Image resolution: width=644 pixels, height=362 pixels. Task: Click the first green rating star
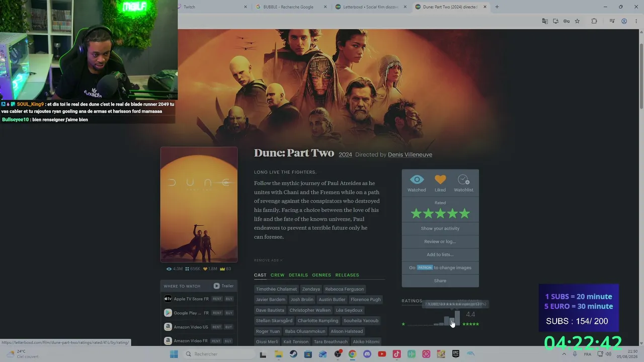point(416,214)
